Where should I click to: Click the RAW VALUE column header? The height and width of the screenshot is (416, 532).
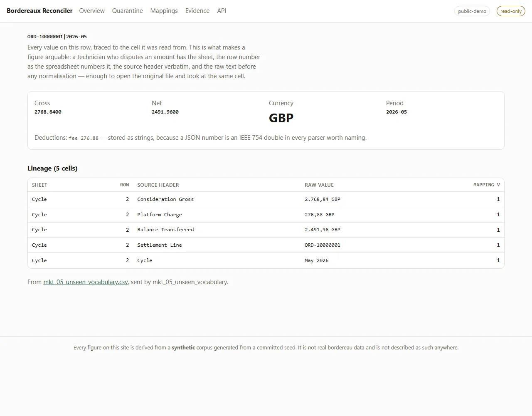[x=319, y=185]
